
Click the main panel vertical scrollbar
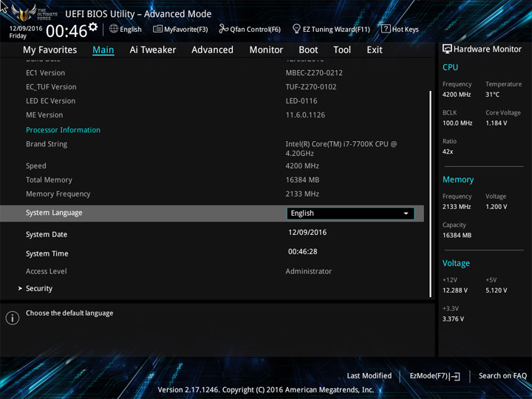(x=431, y=194)
